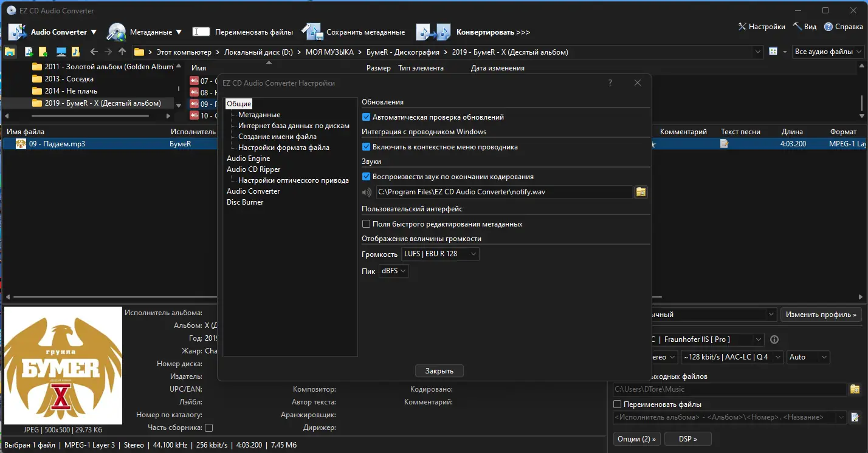Image resolution: width=868 pixels, height=453 pixels.
Task: Uncheck Включить в контекстное меню проводника
Action: click(366, 146)
